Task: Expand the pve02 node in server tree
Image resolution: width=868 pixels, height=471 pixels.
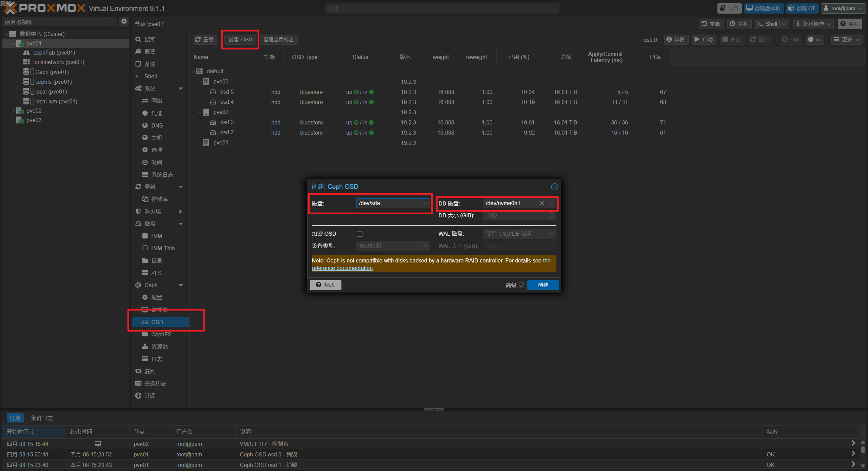Action: (x=13, y=111)
